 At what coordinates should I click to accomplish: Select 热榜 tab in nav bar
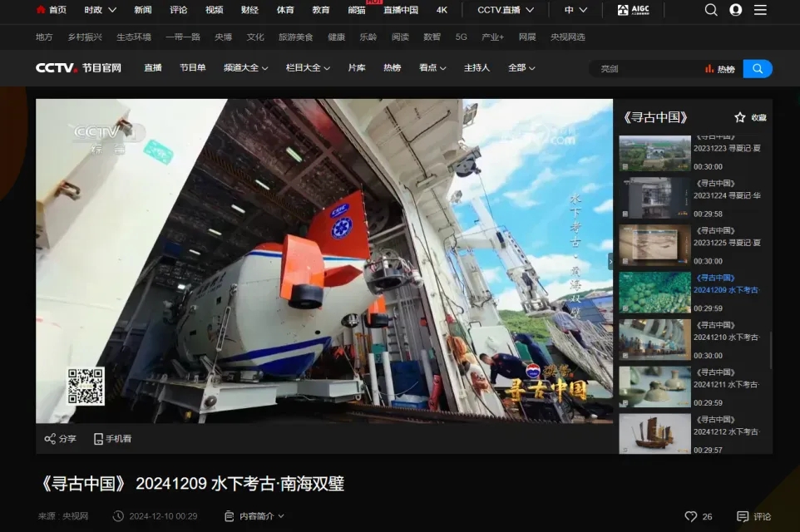tap(392, 68)
